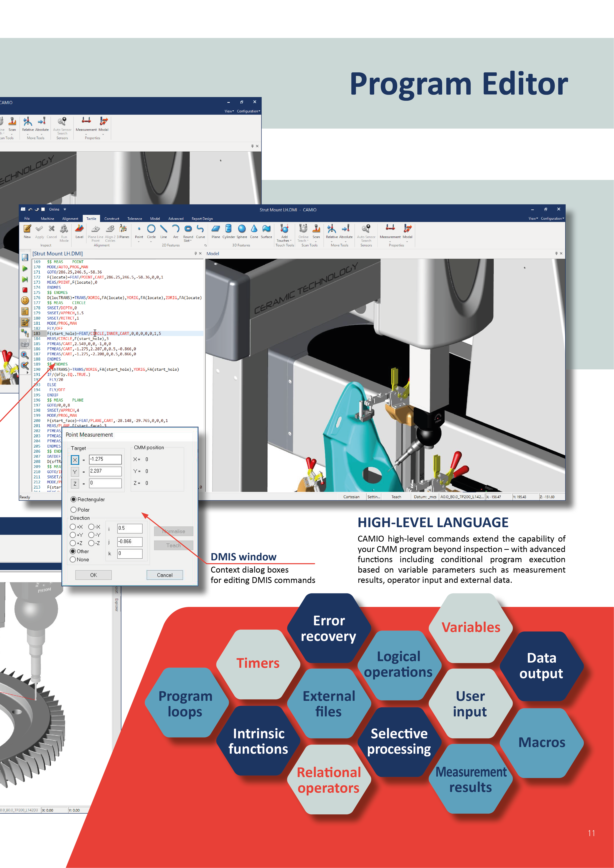Run program with green play icon
This screenshot has width=614, height=868.
coord(25,268)
